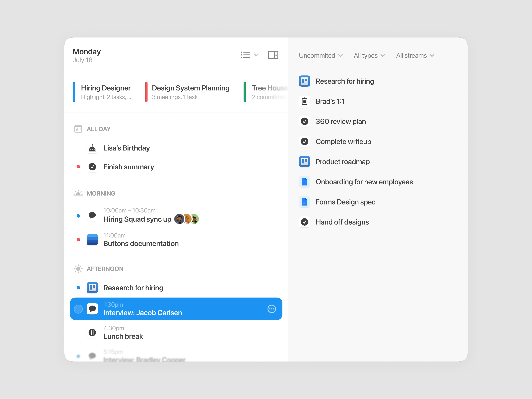This screenshot has height=399, width=532.
Task: Click the circle checkbox on the selected interview row
Action: (x=78, y=309)
